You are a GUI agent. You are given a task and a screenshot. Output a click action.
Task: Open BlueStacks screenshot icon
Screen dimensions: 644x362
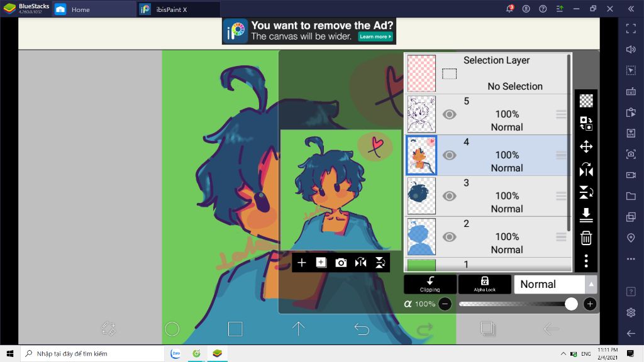point(631,155)
